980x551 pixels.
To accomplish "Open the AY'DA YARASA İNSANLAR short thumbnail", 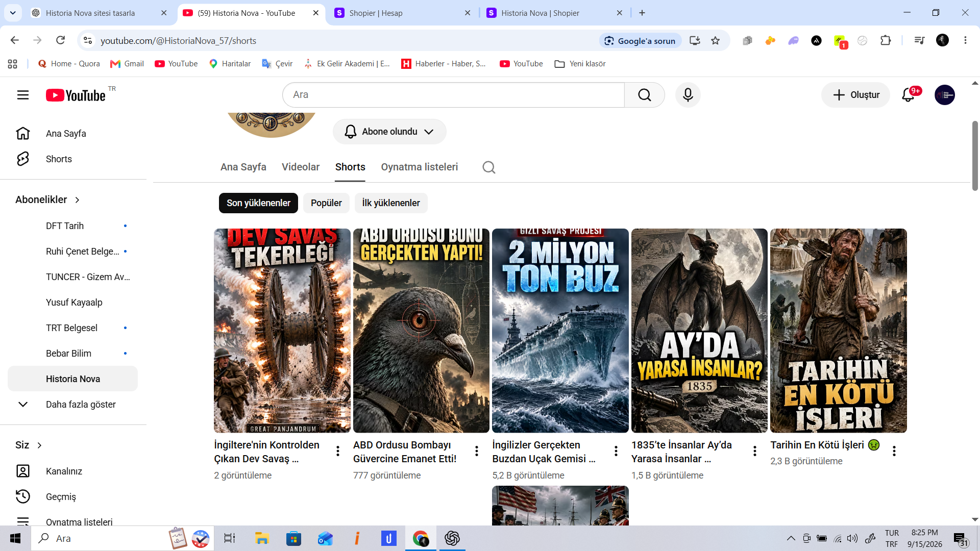I will pos(699,331).
